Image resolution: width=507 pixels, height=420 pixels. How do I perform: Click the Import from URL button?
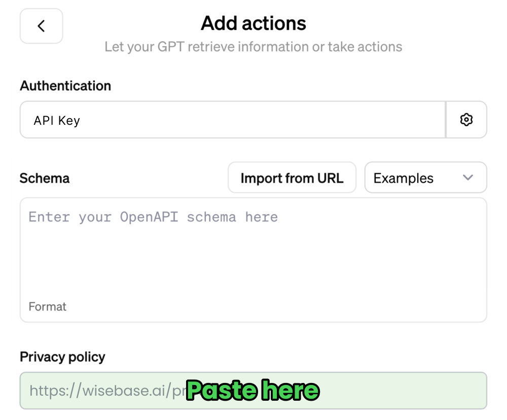(x=292, y=178)
